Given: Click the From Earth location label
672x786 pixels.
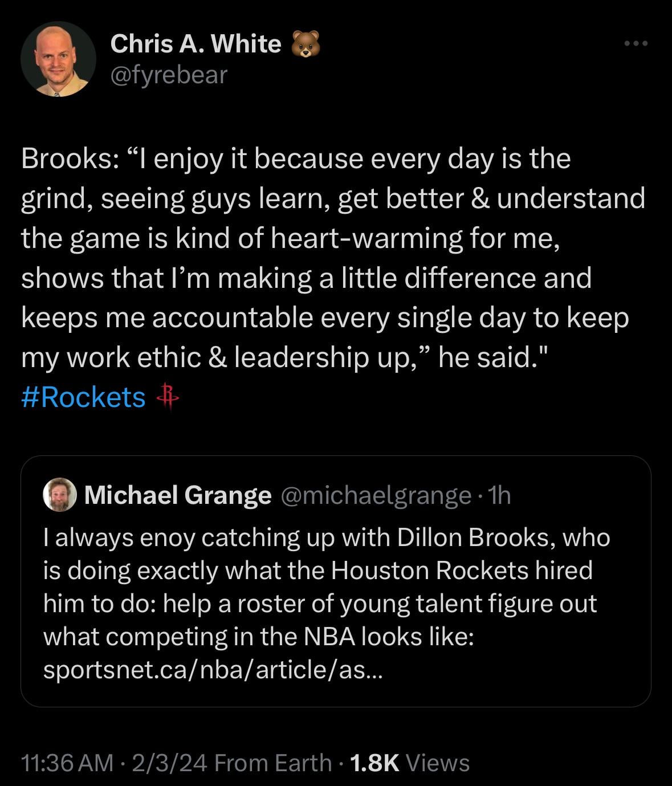Looking at the screenshot, I should coord(273,763).
